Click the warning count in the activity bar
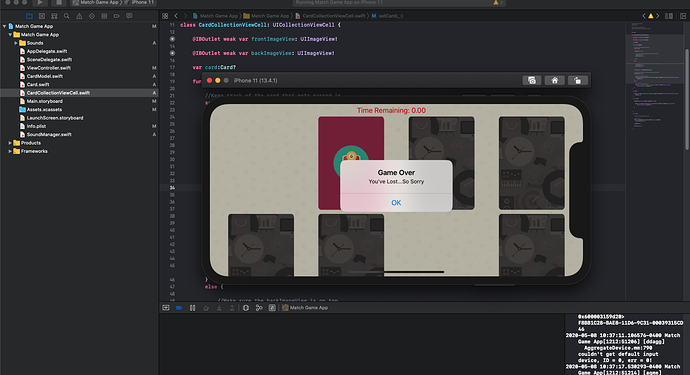The image size is (690, 375). (x=498, y=3)
